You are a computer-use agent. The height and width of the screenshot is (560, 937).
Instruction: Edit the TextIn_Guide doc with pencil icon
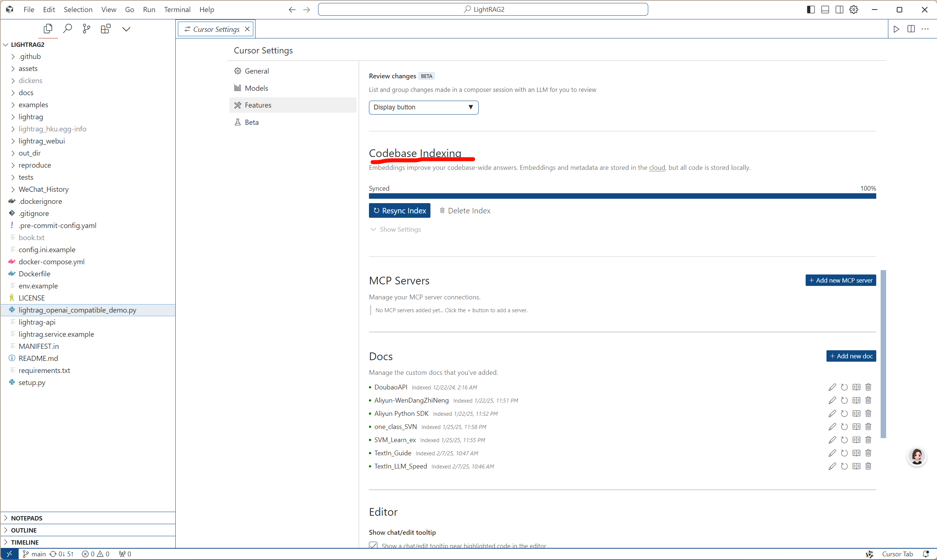[832, 453]
